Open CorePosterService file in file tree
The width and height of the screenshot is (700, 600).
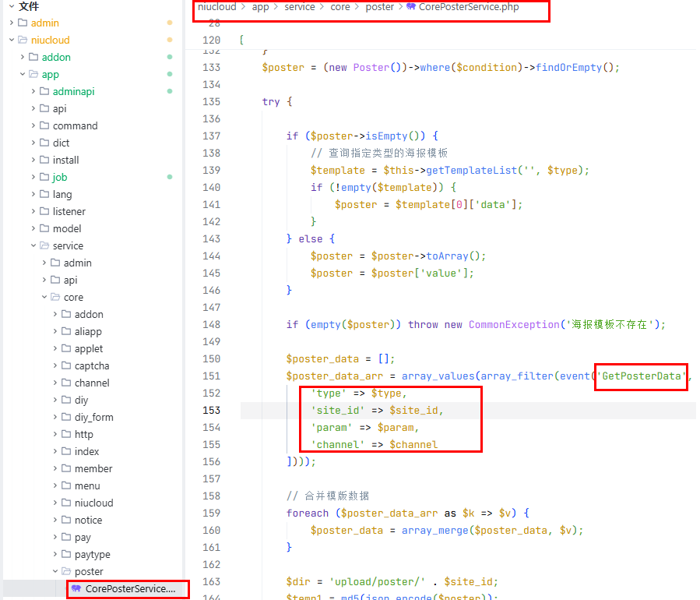[x=130, y=589]
